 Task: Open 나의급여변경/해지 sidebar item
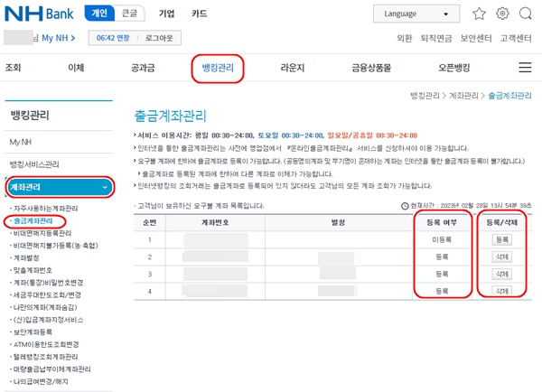point(41,382)
